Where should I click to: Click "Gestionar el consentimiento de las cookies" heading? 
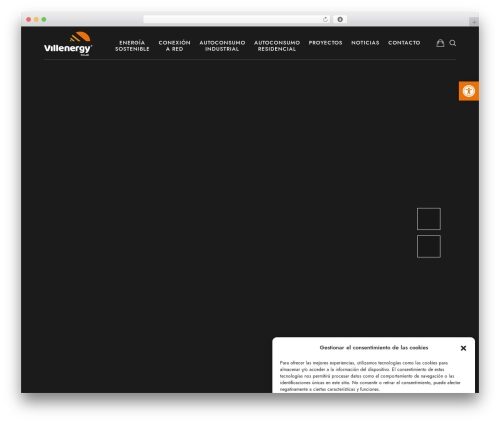[374, 348]
